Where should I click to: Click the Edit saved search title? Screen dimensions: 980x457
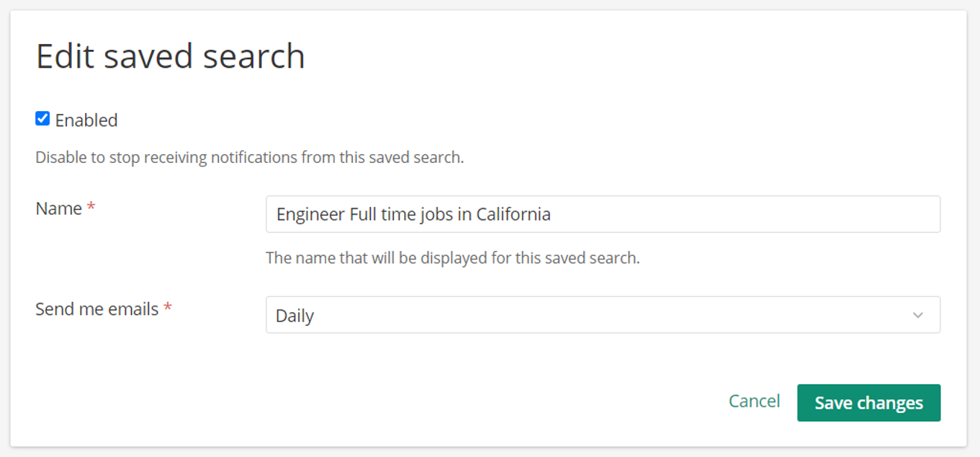[170, 56]
